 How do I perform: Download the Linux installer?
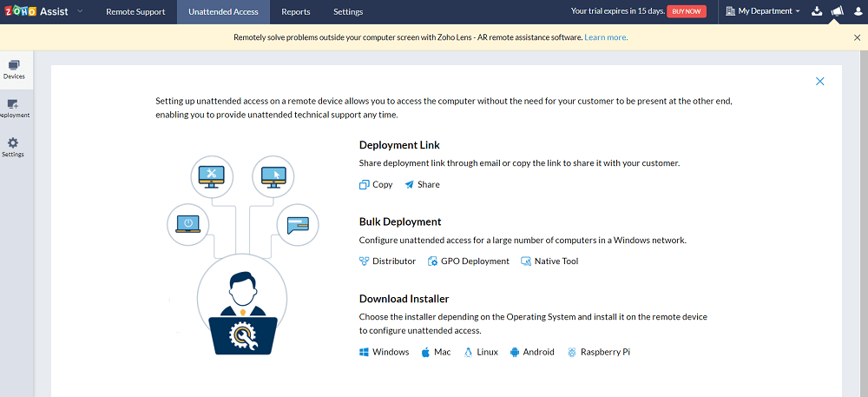481,352
